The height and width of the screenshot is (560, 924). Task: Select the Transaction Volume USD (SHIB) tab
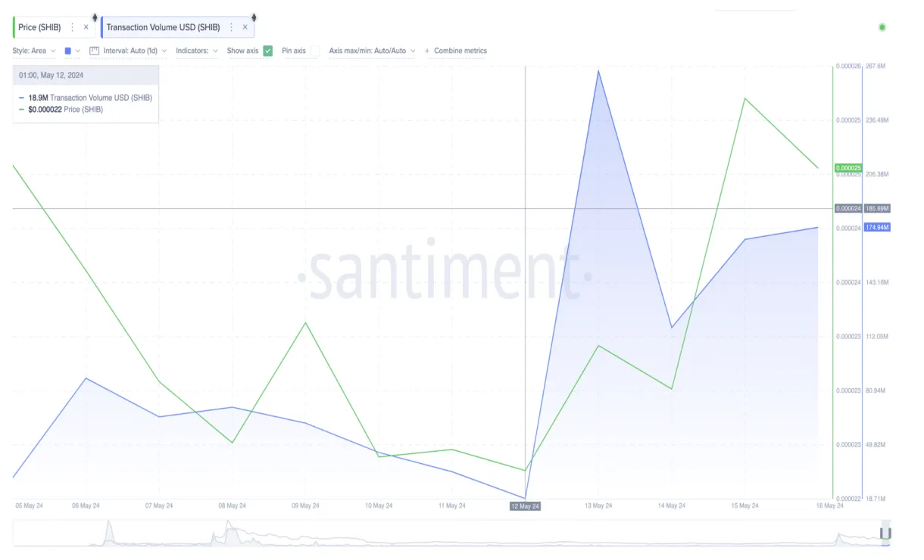163,27
